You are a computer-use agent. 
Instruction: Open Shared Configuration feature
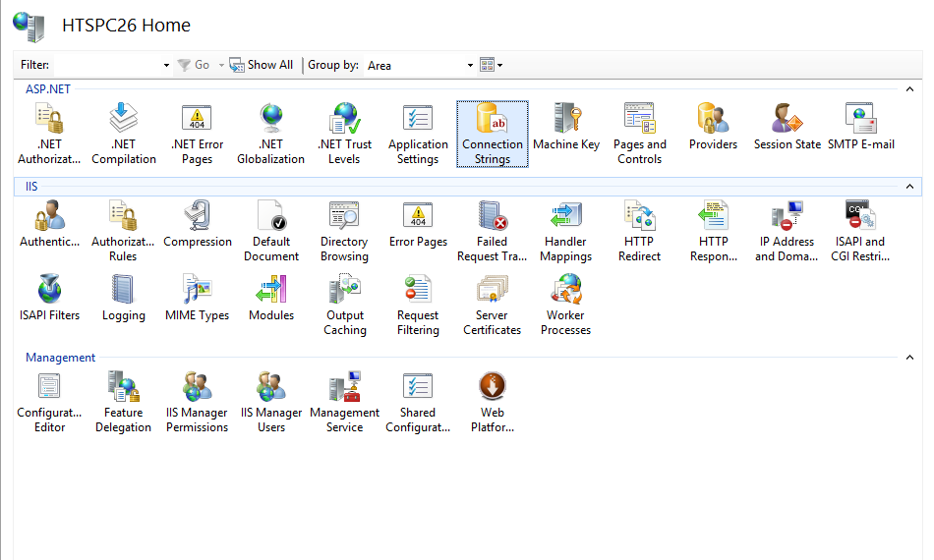[418, 402]
